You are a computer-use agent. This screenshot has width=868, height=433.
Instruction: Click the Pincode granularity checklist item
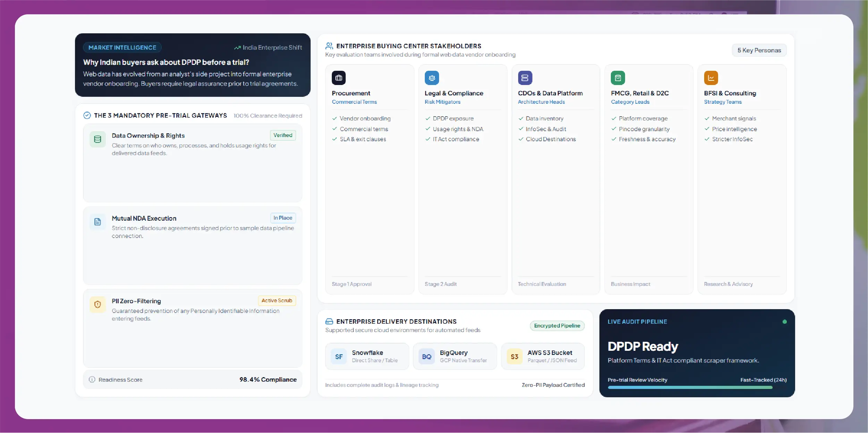pyautogui.click(x=640, y=129)
